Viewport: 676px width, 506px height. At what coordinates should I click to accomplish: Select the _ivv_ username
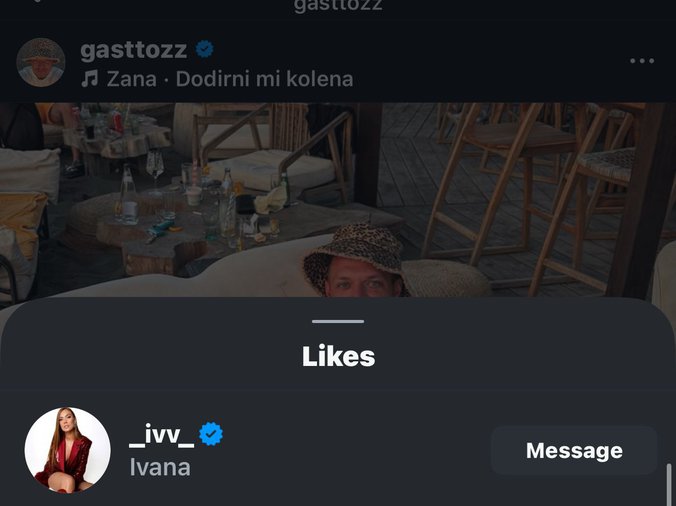[161, 435]
